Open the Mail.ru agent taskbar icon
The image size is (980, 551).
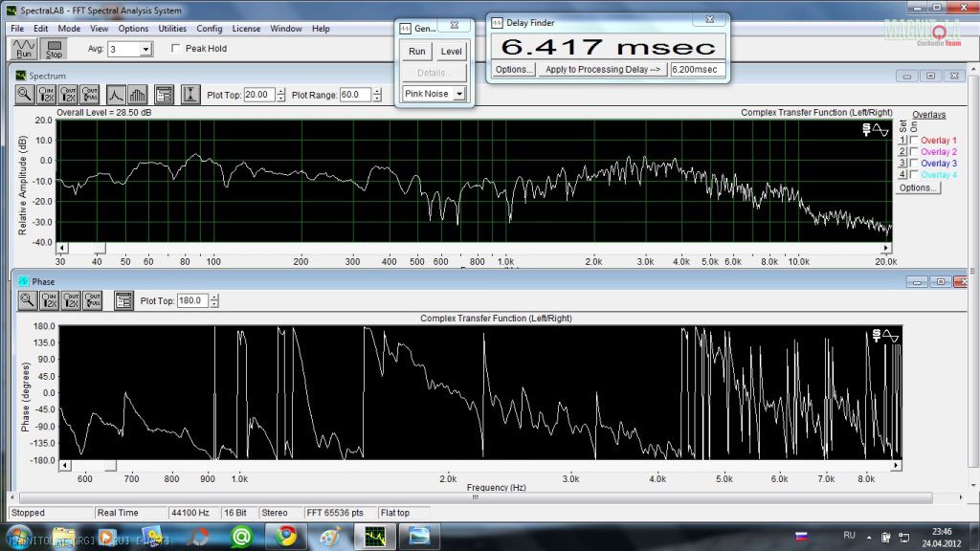click(242, 536)
